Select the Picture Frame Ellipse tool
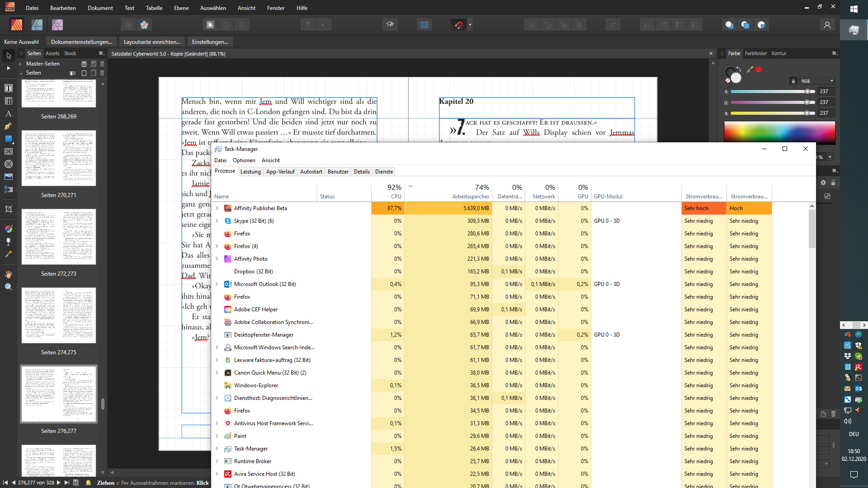 pyautogui.click(x=9, y=164)
